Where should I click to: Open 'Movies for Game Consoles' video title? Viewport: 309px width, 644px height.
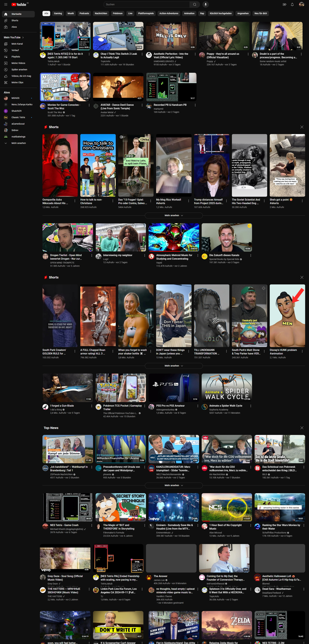coord(64,107)
